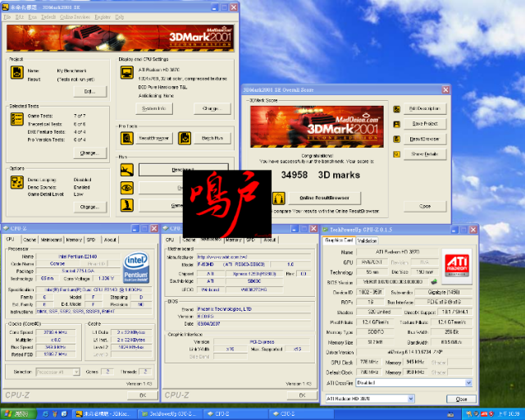Screen dimensions: 525x420
Task: Open the Help menu in 3DMark2001
Action: click(120, 16)
